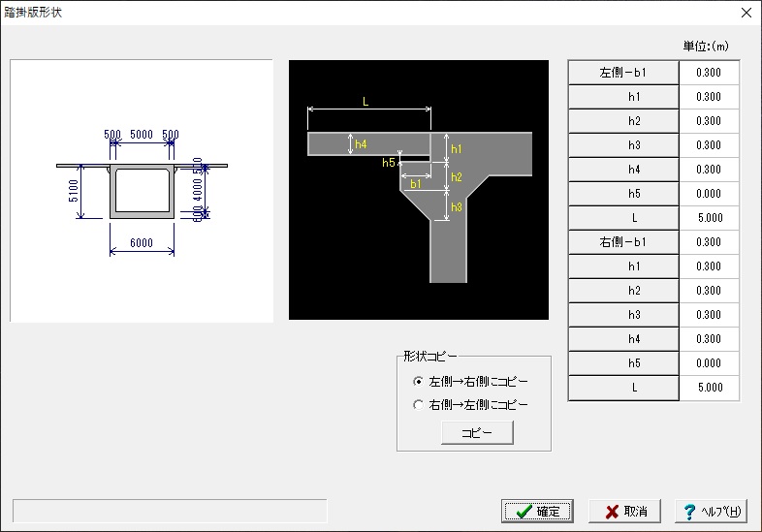The height and width of the screenshot is (532, 762).
Task: Edit the left-side h2 value field
Action: click(709, 121)
